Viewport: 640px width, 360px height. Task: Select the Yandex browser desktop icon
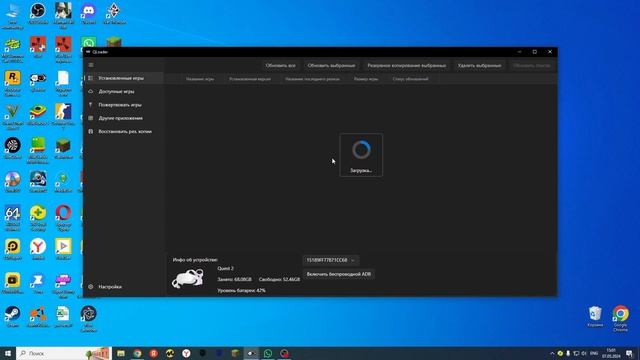coord(38,249)
